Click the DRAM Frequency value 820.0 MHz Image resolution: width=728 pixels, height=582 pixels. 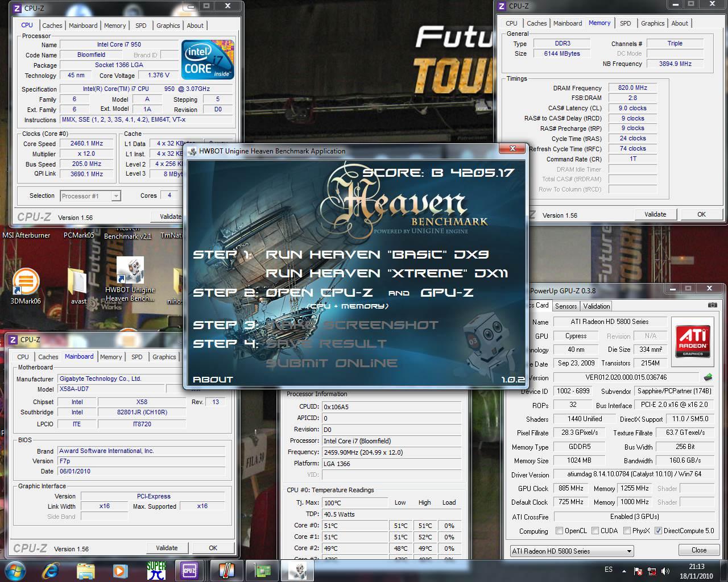(632, 88)
